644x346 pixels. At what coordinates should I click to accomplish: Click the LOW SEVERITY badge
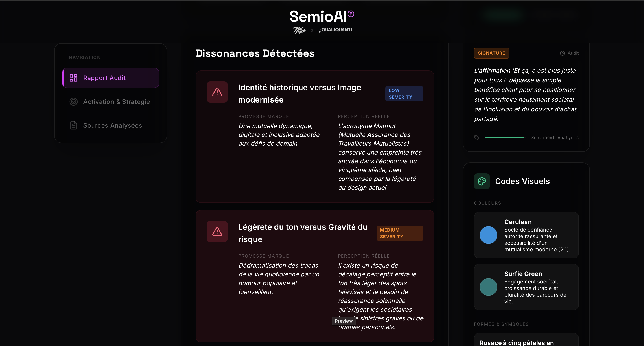404,94
